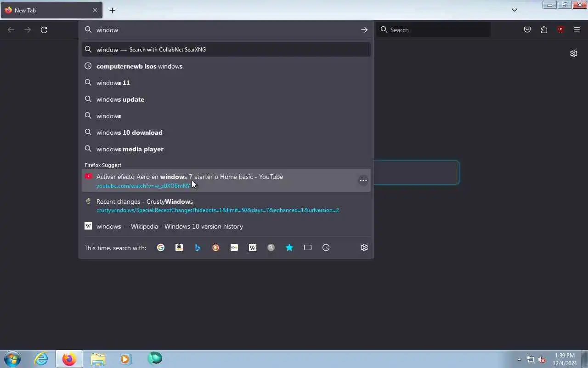Search with Amazon one-off engine icon
This screenshot has width=588, height=368.
179,247
